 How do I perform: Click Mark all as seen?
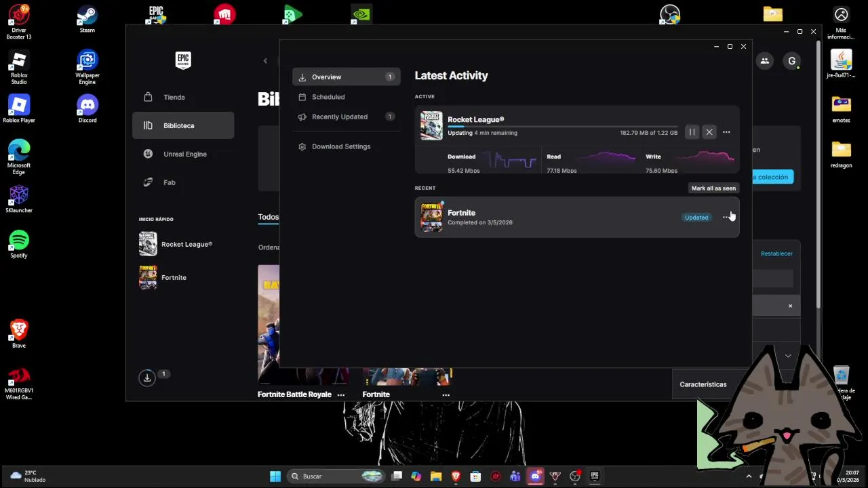(x=713, y=188)
